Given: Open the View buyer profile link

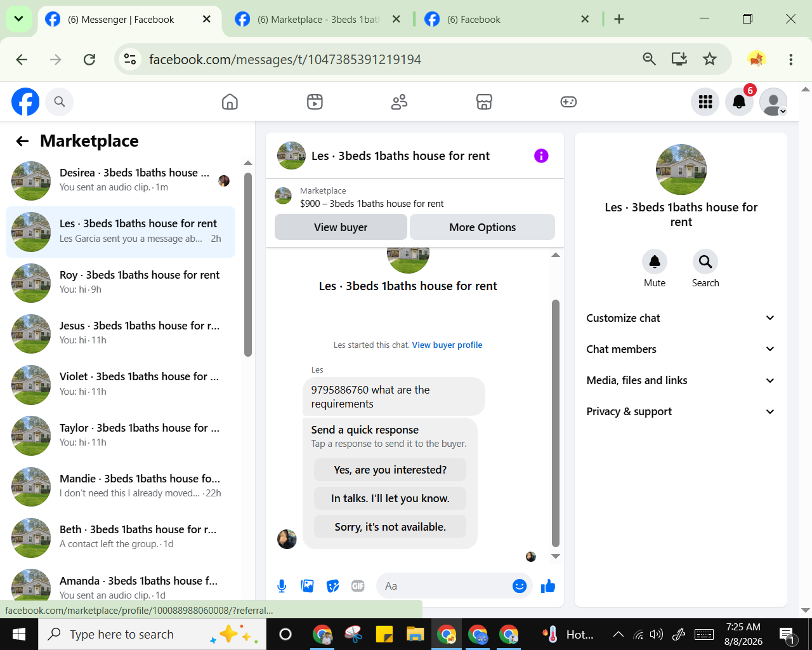Looking at the screenshot, I should tap(447, 345).
